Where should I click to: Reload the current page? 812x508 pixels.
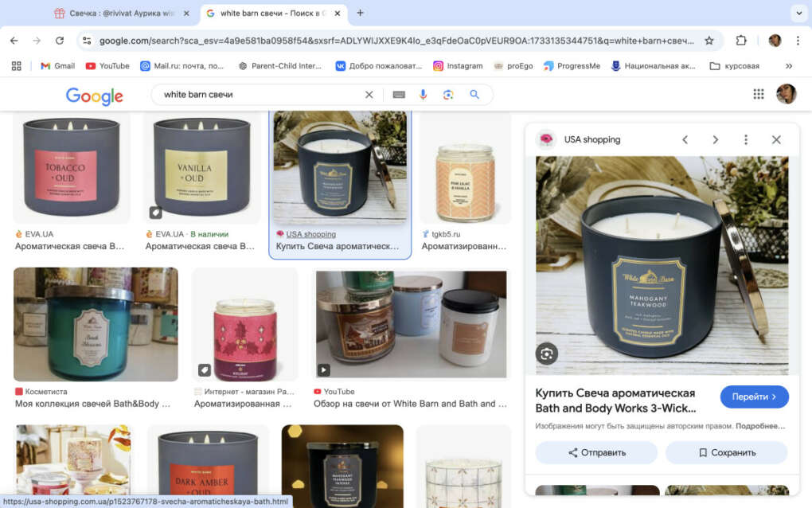(60, 41)
